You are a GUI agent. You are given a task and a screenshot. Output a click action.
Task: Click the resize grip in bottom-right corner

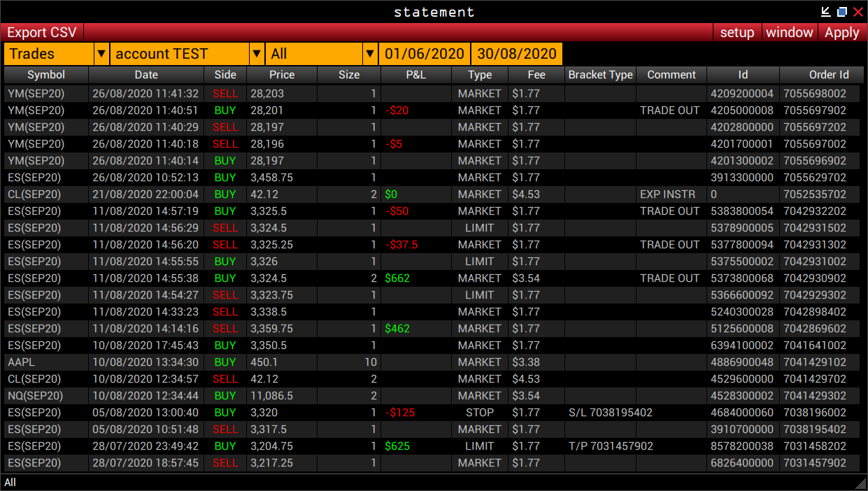click(x=860, y=483)
